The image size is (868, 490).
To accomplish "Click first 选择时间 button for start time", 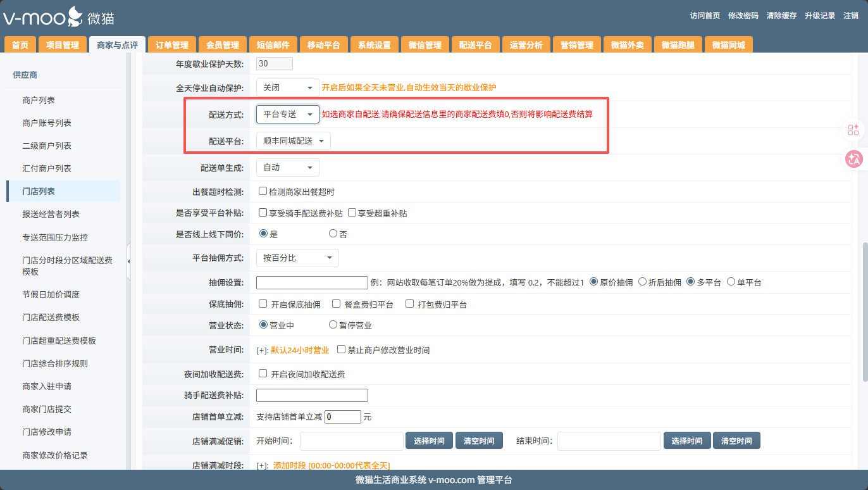I will [x=429, y=441].
